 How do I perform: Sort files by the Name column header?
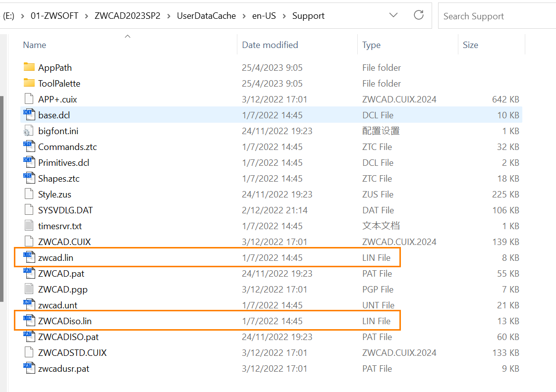point(34,45)
